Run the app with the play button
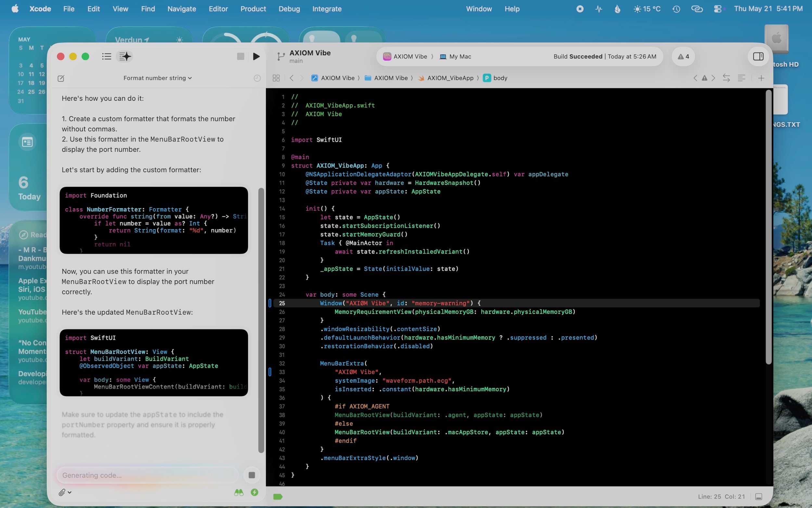The image size is (812, 508). pyautogui.click(x=256, y=57)
